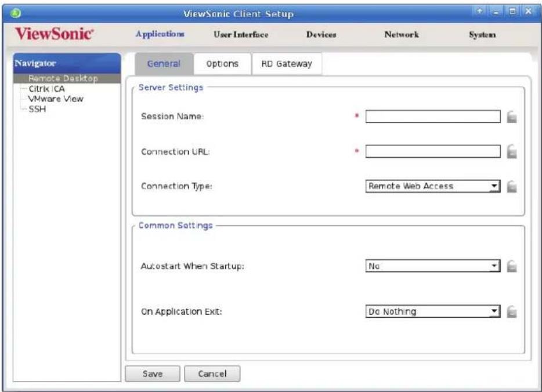Screen dimensions: 542x392
Task: Open the Connection Type dropdown
Action: [432, 186]
